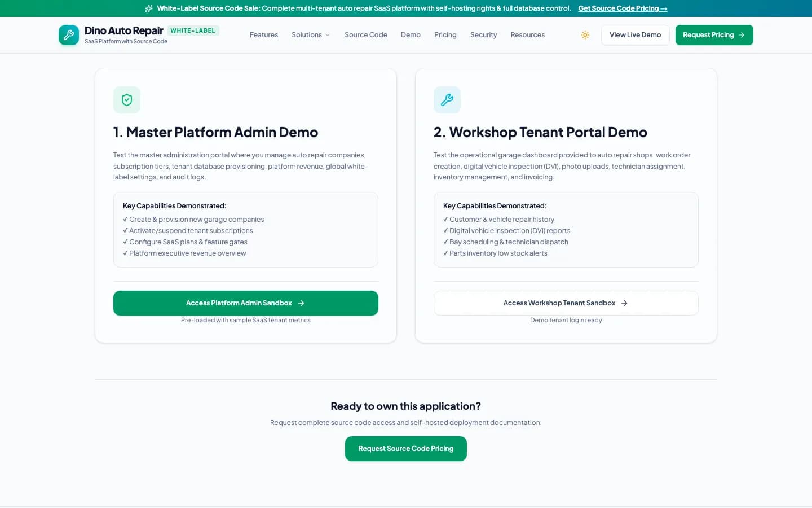This screenshot has width=812, height=508.
Task: Select 'Bay scheduling & technician dispatch' line
Action: [506, 242]
